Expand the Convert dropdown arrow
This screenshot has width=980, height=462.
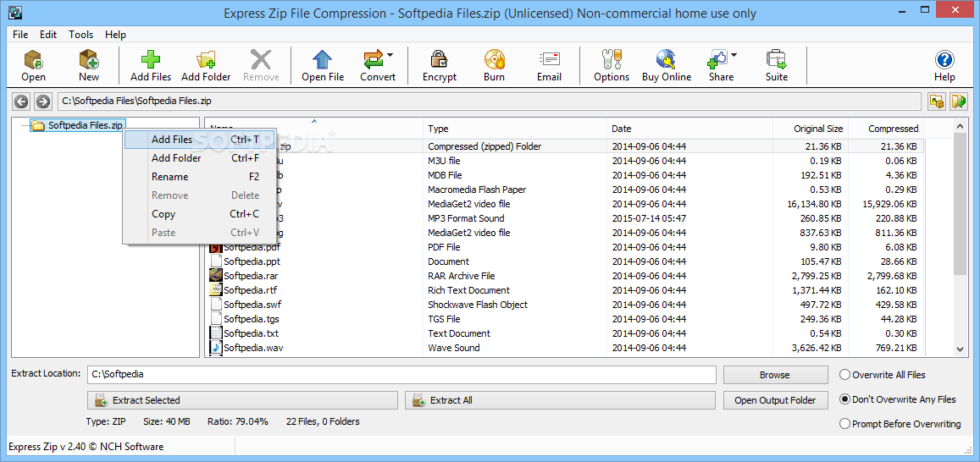(390, 55)
